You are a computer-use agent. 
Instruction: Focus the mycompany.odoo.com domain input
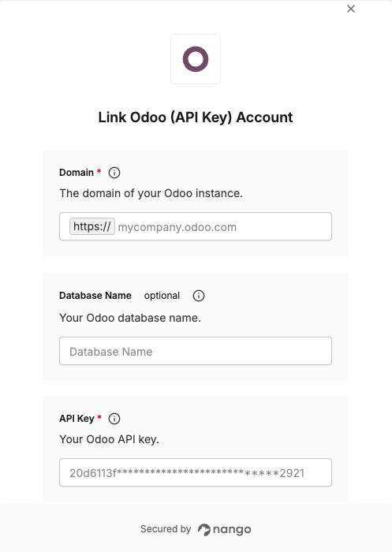223,227
